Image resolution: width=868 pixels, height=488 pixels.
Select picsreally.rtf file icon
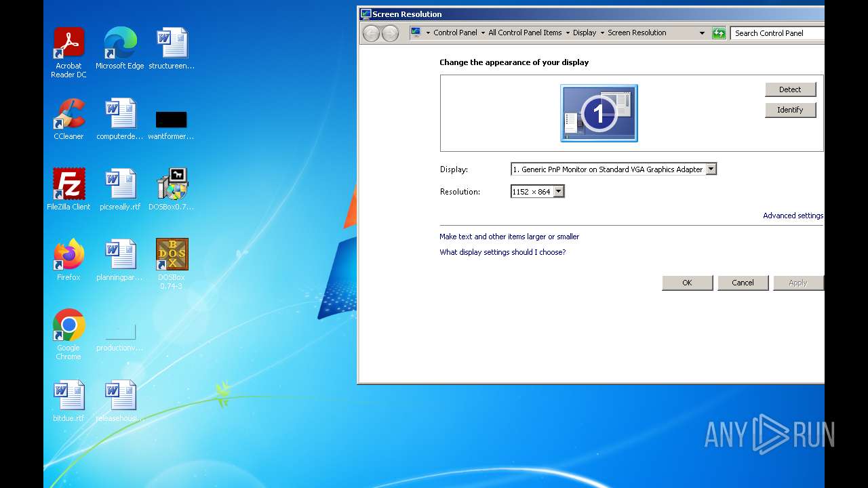(x=120, y=189)
